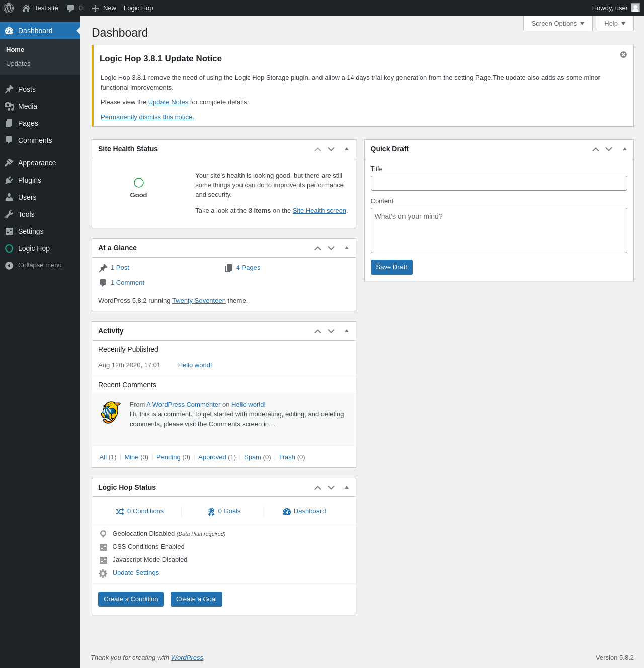Collapse the At a Glance panel
This screenshot has width=644, height=668.
tap(347, 248)
